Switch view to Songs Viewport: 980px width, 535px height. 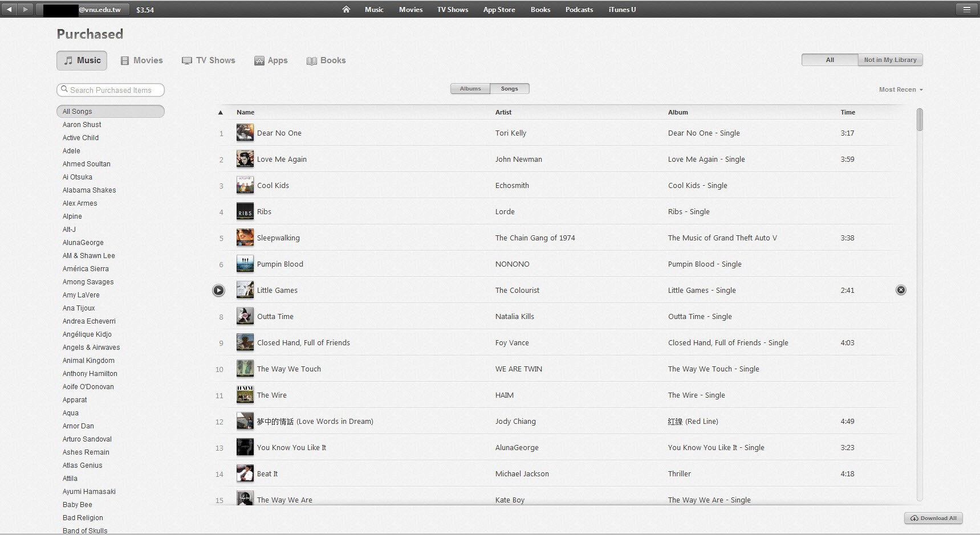510,88
